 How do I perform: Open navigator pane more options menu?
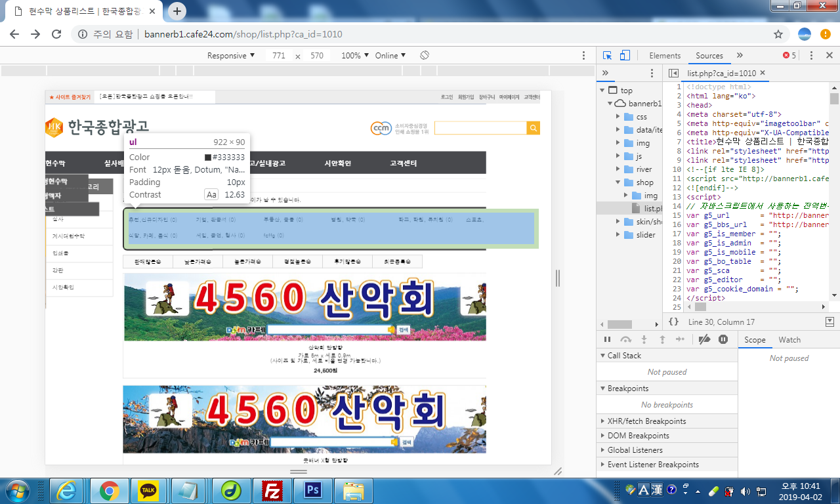pyautogui.click(x=652, y=73)
